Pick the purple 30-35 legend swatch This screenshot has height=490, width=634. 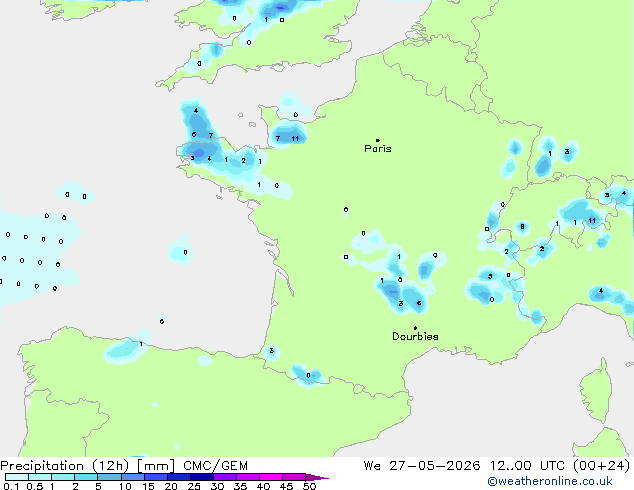(x=225, y=477)
